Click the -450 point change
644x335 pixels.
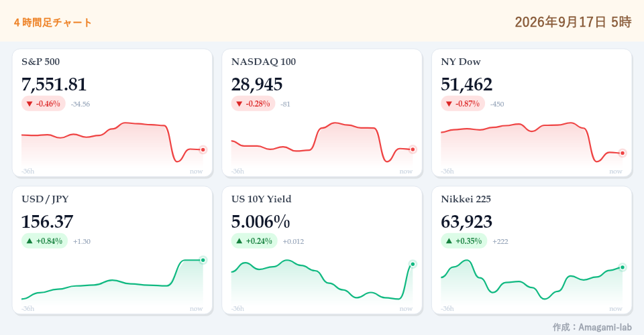(x=497, y=104)
